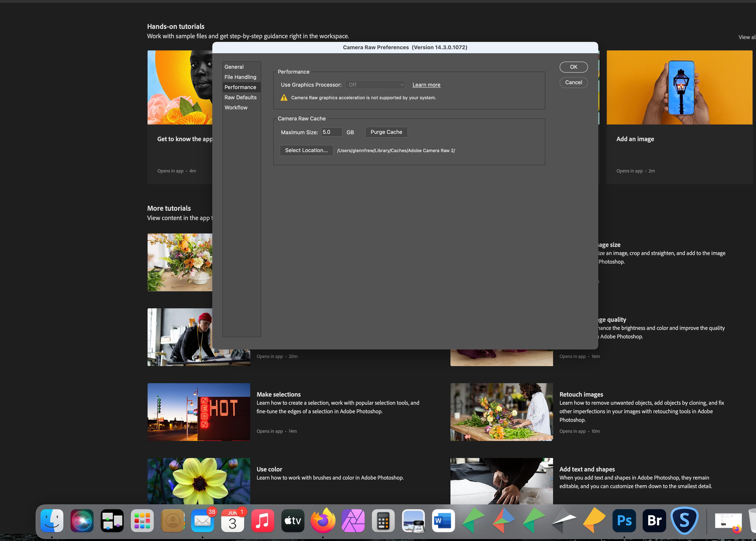
Task: Click the Maximum Size input field
Action: (331, 132)
